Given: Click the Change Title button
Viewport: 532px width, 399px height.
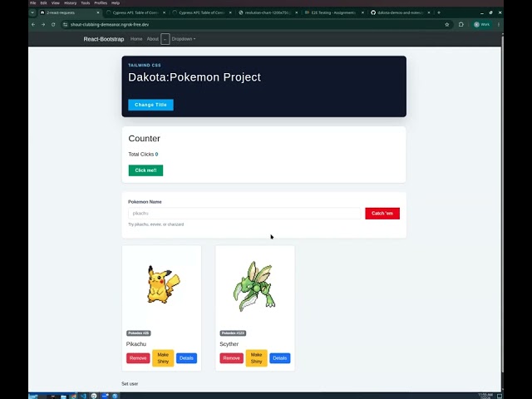Looking at the screenshot, I should (x=150, y=105).
